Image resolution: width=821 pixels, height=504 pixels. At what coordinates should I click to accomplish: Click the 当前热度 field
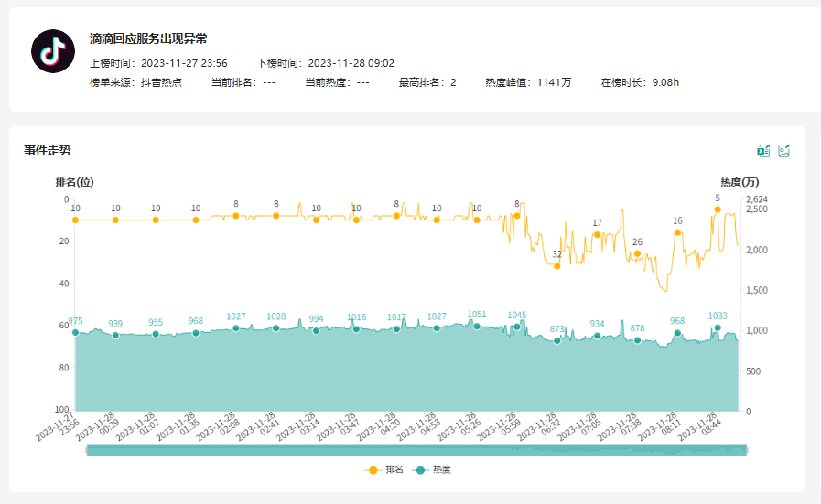(x=337, y=82)
